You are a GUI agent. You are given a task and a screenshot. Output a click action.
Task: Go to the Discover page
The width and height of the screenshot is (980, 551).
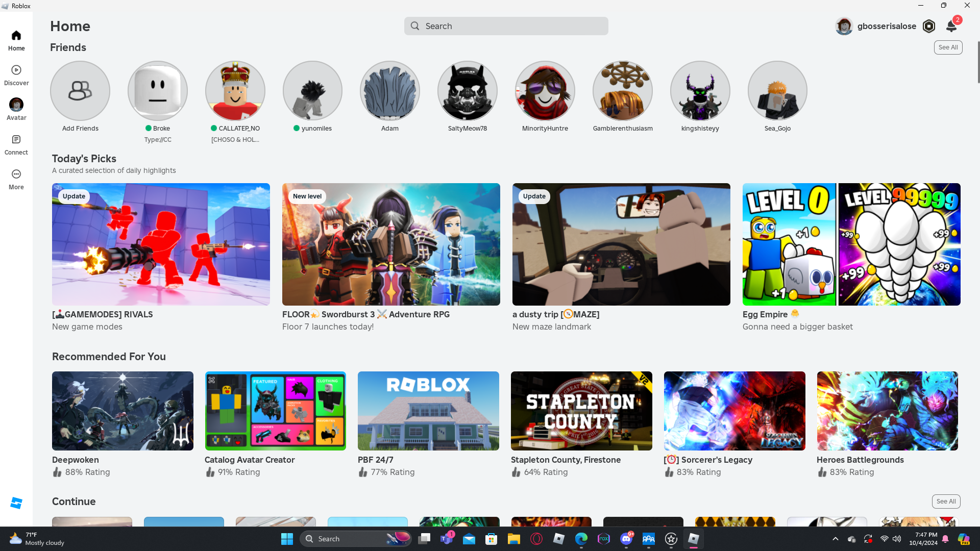16,76
